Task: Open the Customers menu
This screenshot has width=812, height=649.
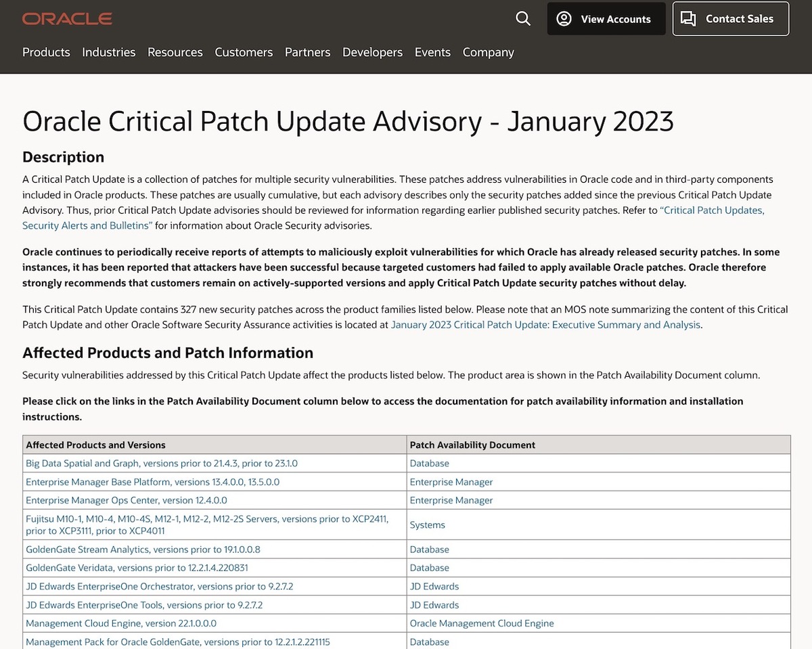Action: tap(244, 52)
